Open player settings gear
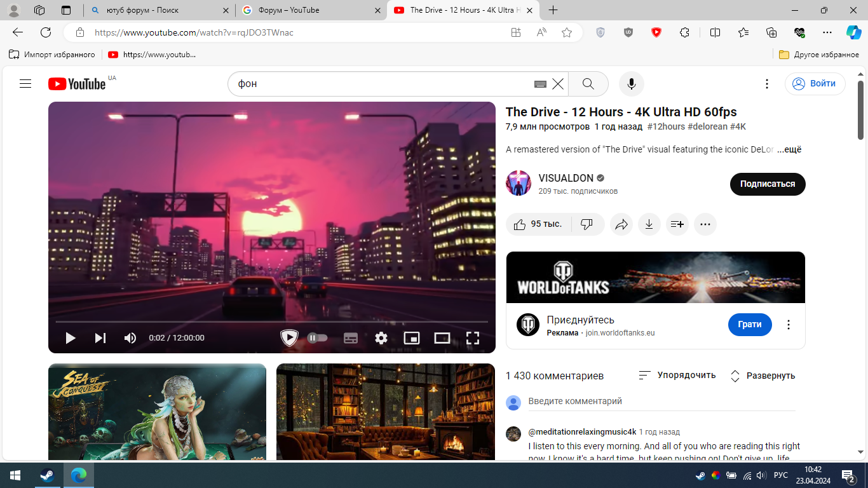This screenshot has width=868, height=488. 381,338
